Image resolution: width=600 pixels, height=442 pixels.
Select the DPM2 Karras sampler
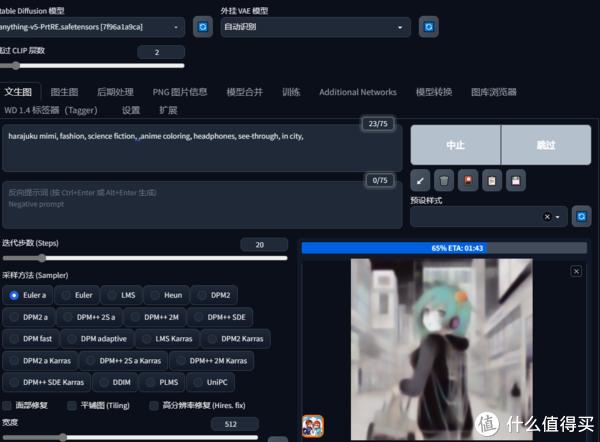click(236, 339)
